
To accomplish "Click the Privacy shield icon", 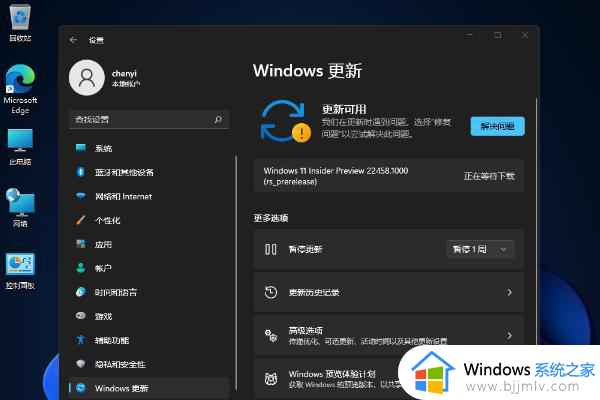I will pos(81,364).
